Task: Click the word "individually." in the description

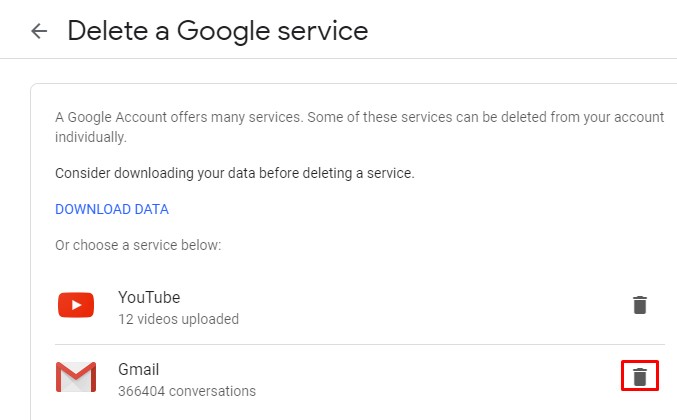Action: [91, 137]
